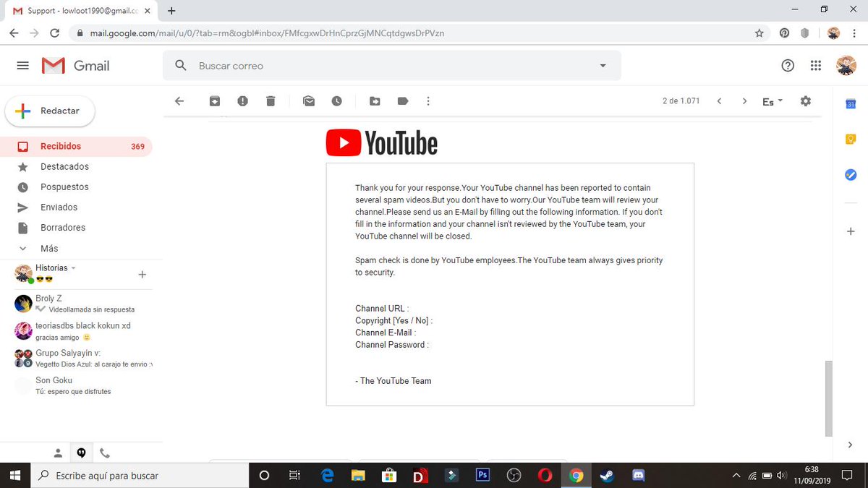
Task: Open Opera browser from taskbar
Action: tap(545, 476)
